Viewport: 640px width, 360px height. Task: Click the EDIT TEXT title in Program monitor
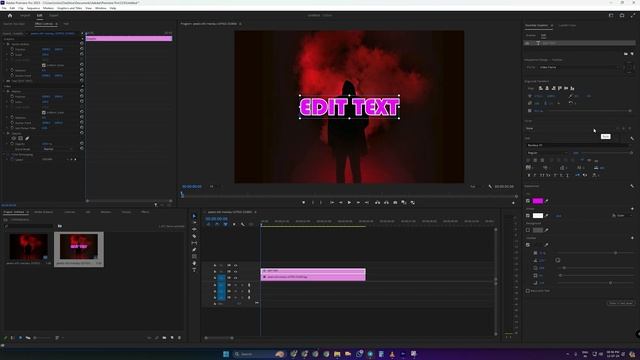tap(349, 107)
